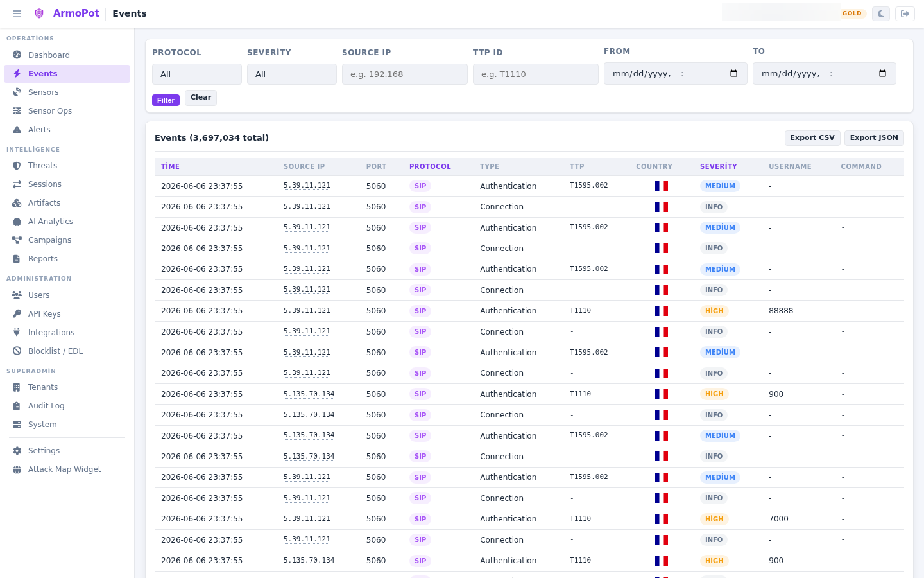Click the 'Events (3,697,034 total)' heading
Viewport: 924px width, 578px height.
click(x=212, y=138)
